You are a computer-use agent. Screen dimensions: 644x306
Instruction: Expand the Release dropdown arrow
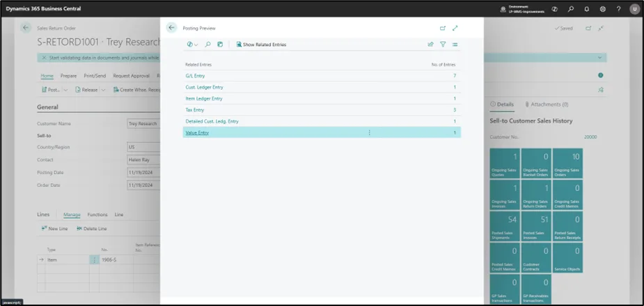[x=104, y=90]
